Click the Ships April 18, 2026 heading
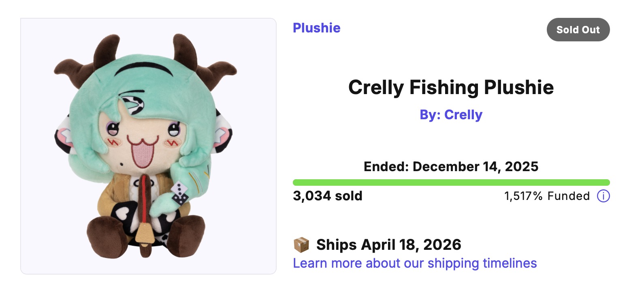The width and height of the screenshot is (644, 292). coord(388,245)
